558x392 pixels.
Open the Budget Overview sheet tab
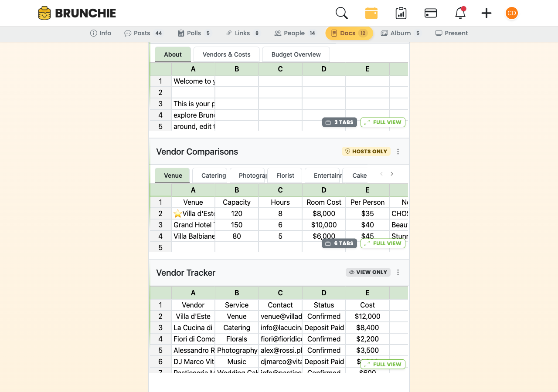296,54
